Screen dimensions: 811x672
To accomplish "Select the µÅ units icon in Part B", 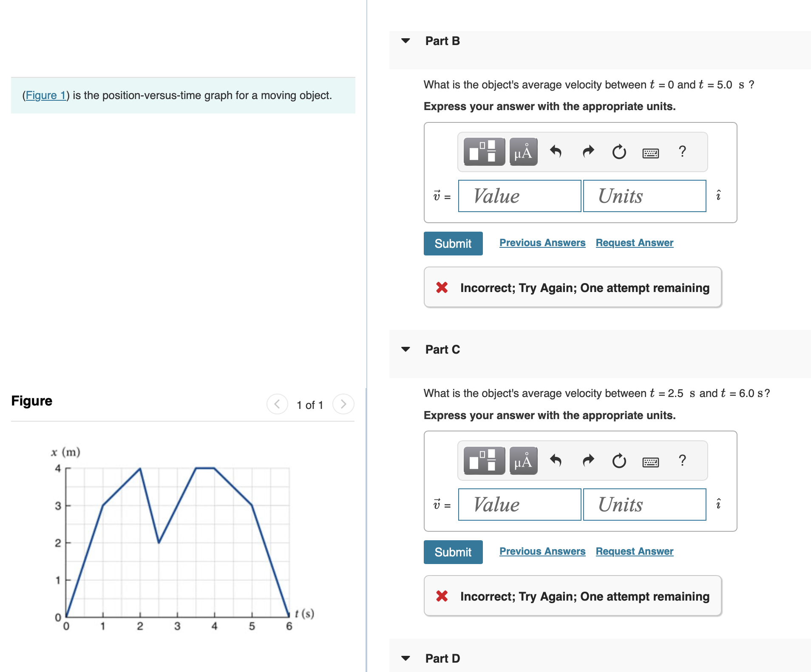I will (x=523, y=152).
